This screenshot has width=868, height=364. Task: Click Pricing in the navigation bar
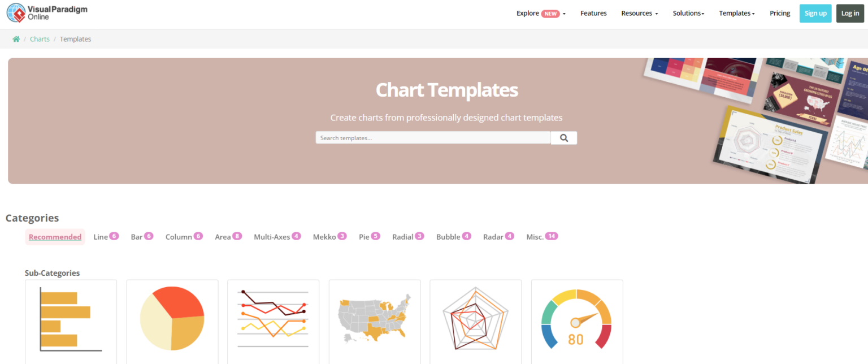[x=780, y=13]
